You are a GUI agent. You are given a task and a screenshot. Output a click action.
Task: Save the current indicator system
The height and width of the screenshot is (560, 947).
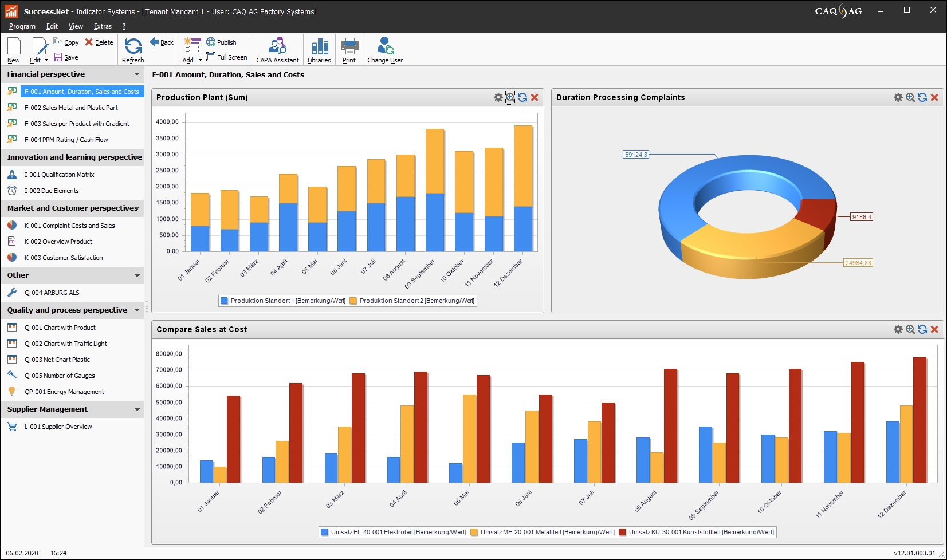(66, 57)
